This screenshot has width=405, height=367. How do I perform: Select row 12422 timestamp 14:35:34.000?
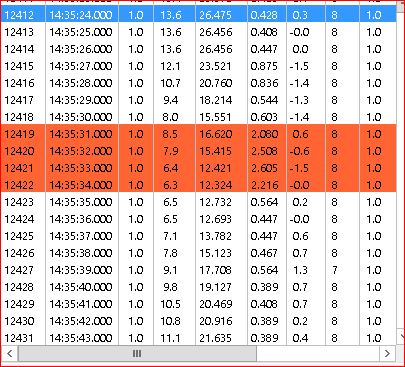pos(81,185)
